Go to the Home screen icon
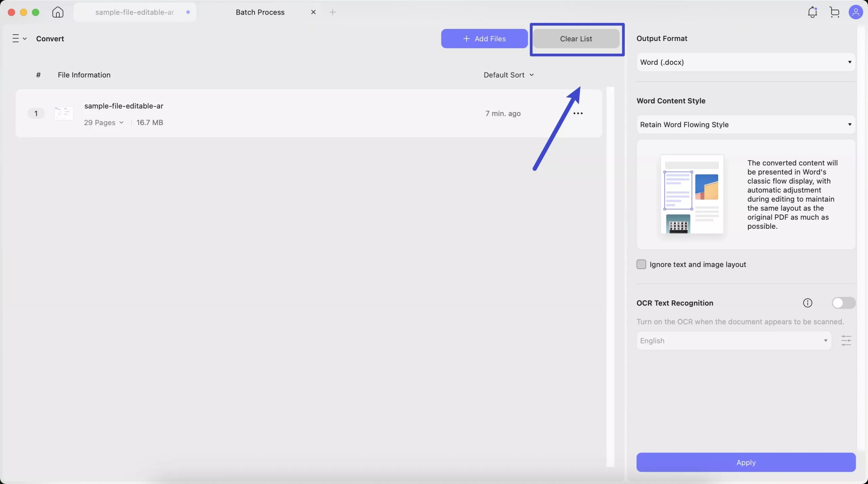 pyautogui.click(x=58, y=12)
